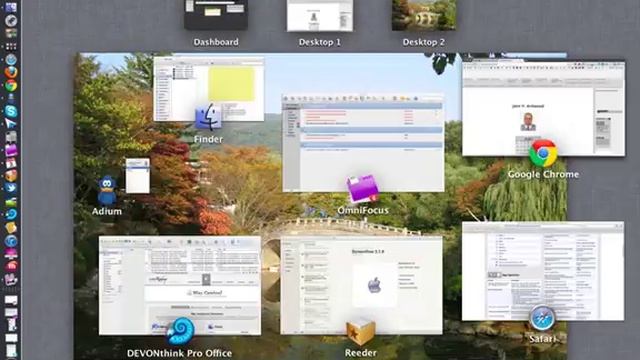Click the Adium label text
The width and height of the screenshot is (640, 360).
click(x=107, y=211)
